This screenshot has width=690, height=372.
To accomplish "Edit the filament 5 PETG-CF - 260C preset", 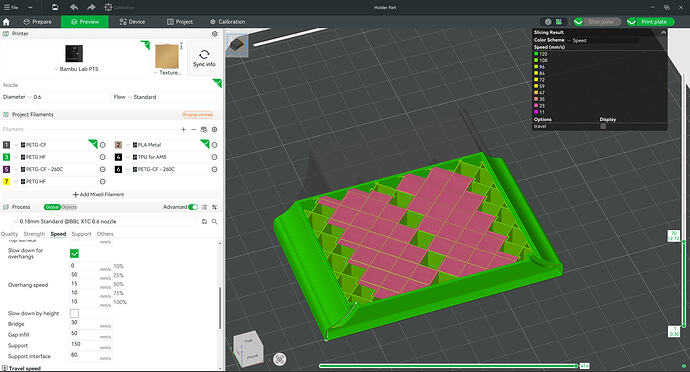I will click(103, 169).
